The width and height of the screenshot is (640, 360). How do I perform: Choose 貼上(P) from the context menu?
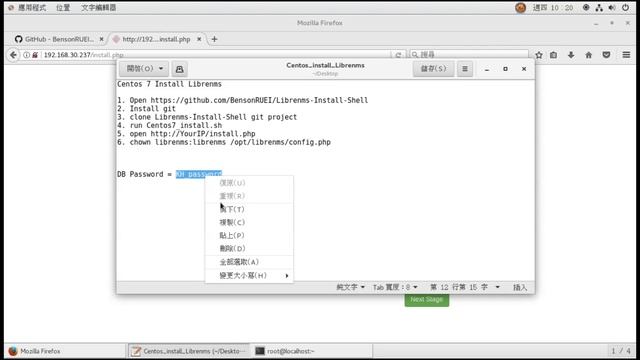point(249,236)
